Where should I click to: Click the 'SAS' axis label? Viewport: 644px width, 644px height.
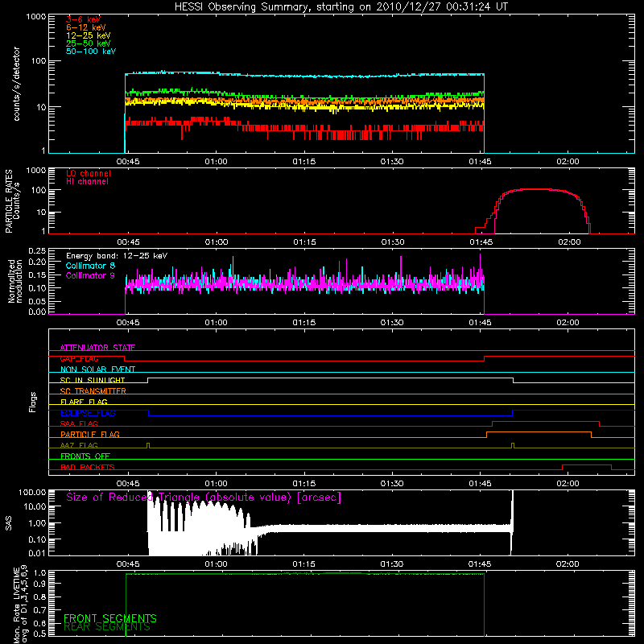[8, 523]
